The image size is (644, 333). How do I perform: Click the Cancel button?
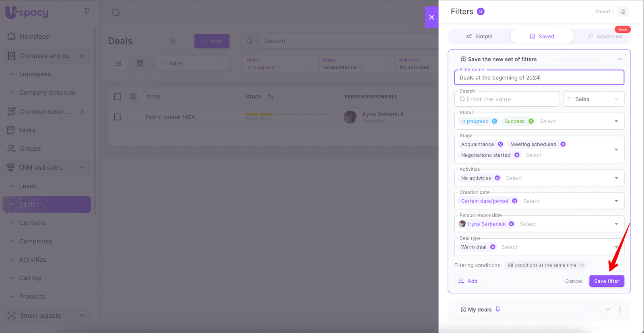[574, 281]
